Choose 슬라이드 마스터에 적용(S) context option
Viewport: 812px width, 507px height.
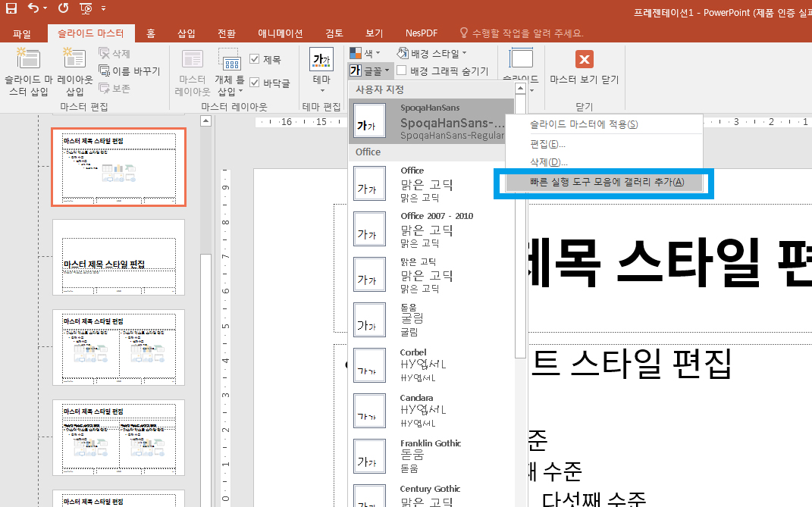[x=604, y=124]
